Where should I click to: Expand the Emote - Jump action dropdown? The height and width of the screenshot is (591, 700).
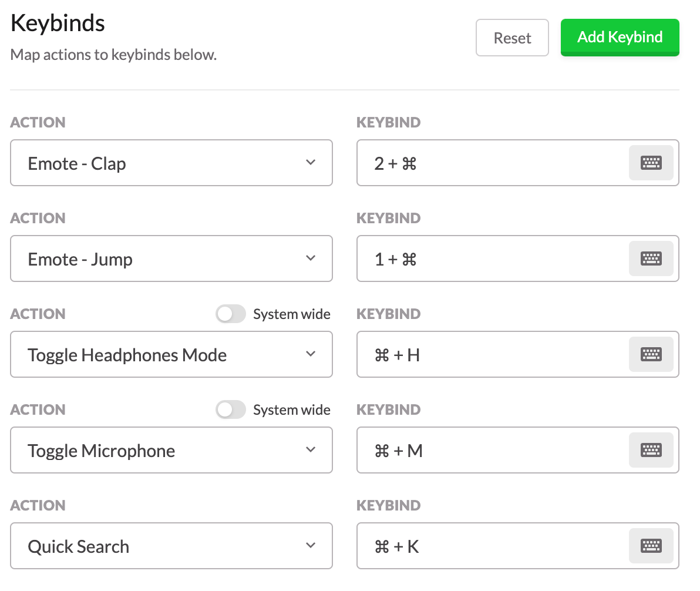click(x=171, y=258)
